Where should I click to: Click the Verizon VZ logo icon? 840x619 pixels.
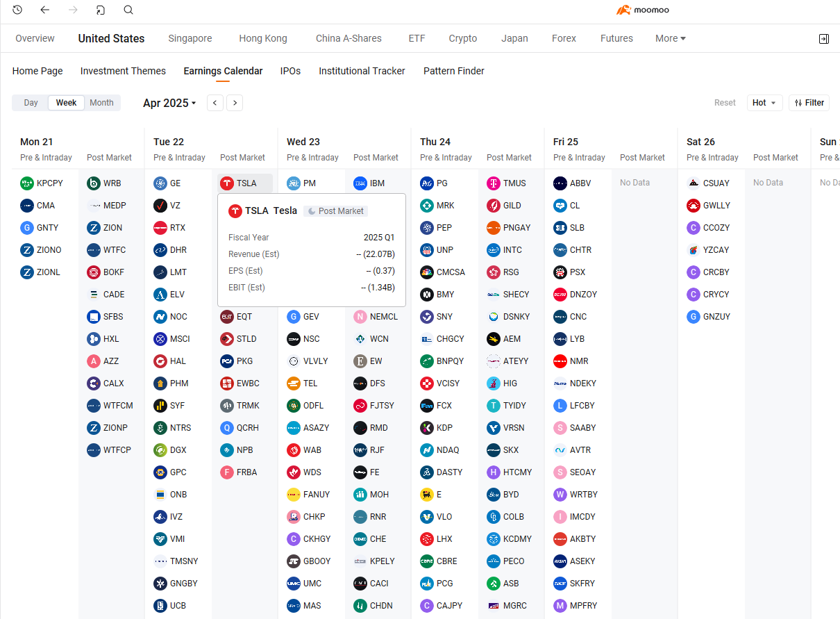160,206
